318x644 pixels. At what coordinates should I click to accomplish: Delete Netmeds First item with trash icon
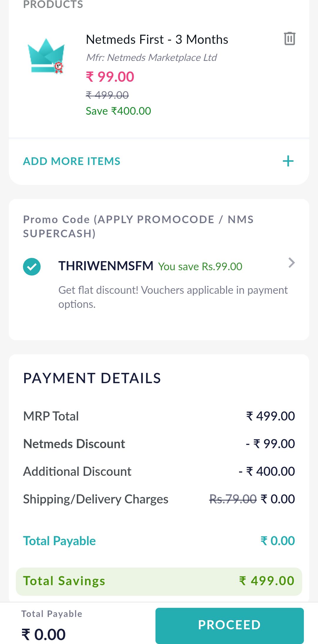click(x=289, y=39)
